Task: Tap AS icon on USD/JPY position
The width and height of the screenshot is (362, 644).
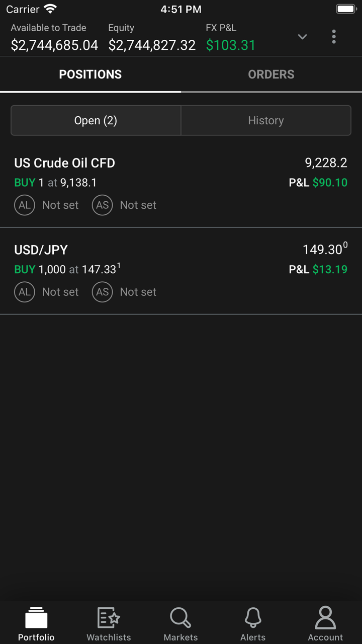Action: click(102, 292)
